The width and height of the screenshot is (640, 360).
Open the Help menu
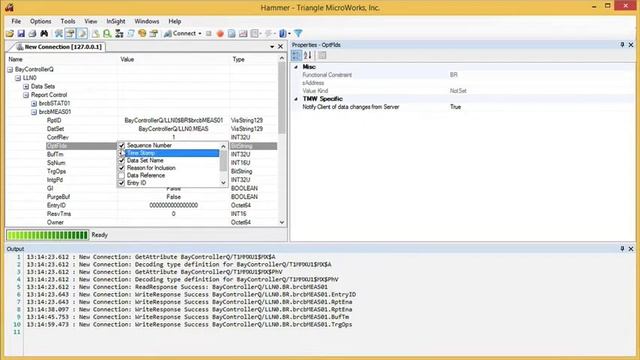pyautogui.click(x=175, y=21)
